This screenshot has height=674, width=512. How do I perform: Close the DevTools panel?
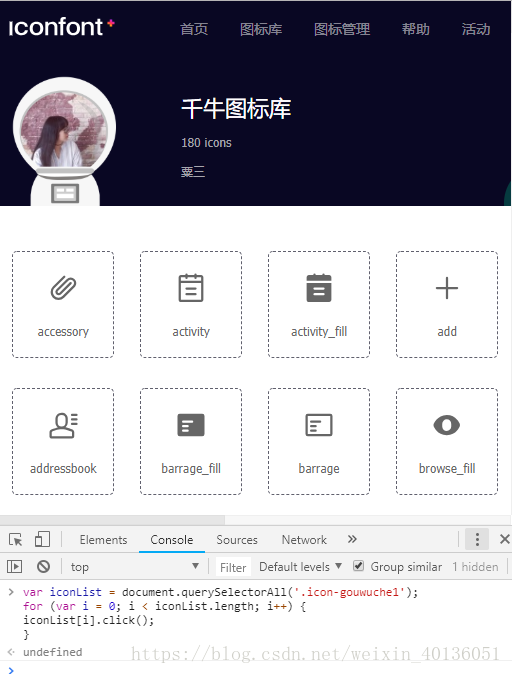504,539
